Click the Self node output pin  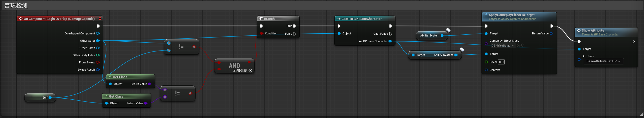[50, 98]
